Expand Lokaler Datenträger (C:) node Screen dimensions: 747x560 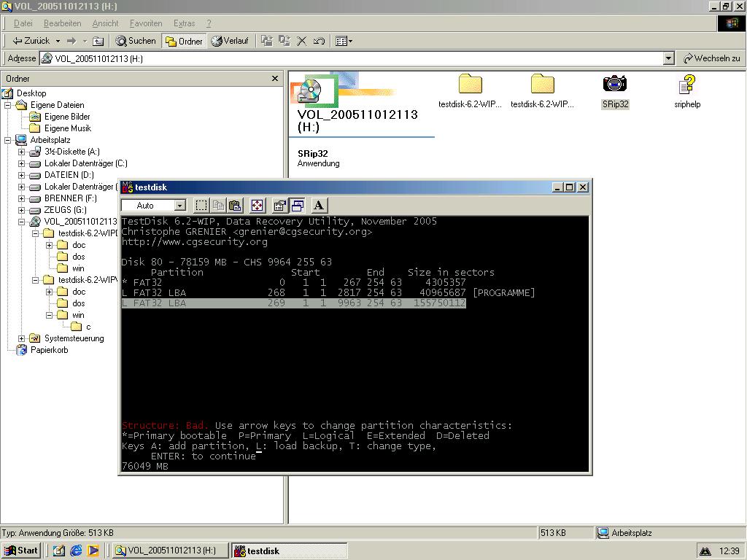coord(21,163)
